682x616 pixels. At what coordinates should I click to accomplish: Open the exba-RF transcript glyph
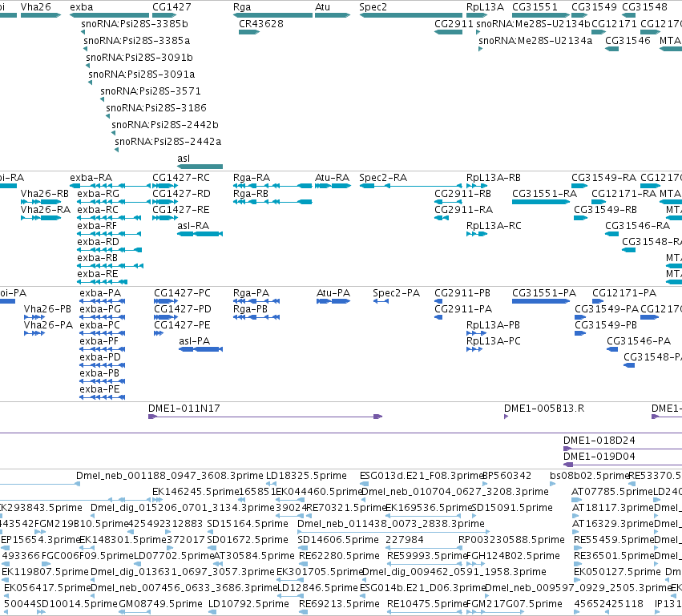coord(109,234)
